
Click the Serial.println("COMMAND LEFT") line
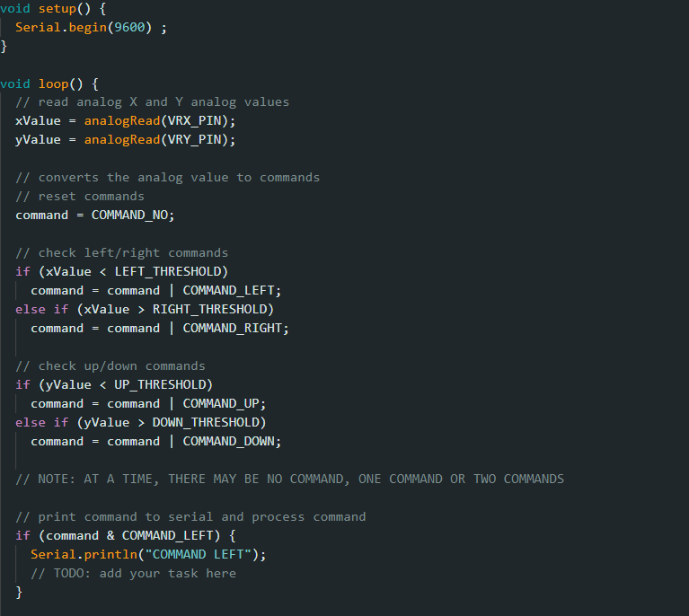click(x=148, y=555)
